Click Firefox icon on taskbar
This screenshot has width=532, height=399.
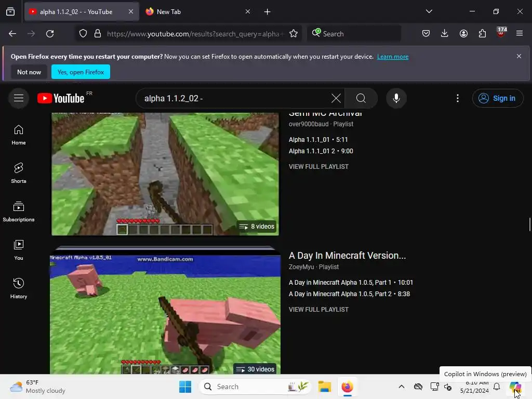[347, 387]
